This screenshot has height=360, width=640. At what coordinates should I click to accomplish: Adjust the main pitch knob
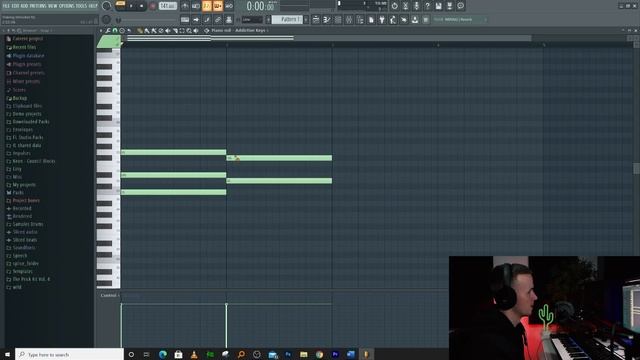point(107,20)
